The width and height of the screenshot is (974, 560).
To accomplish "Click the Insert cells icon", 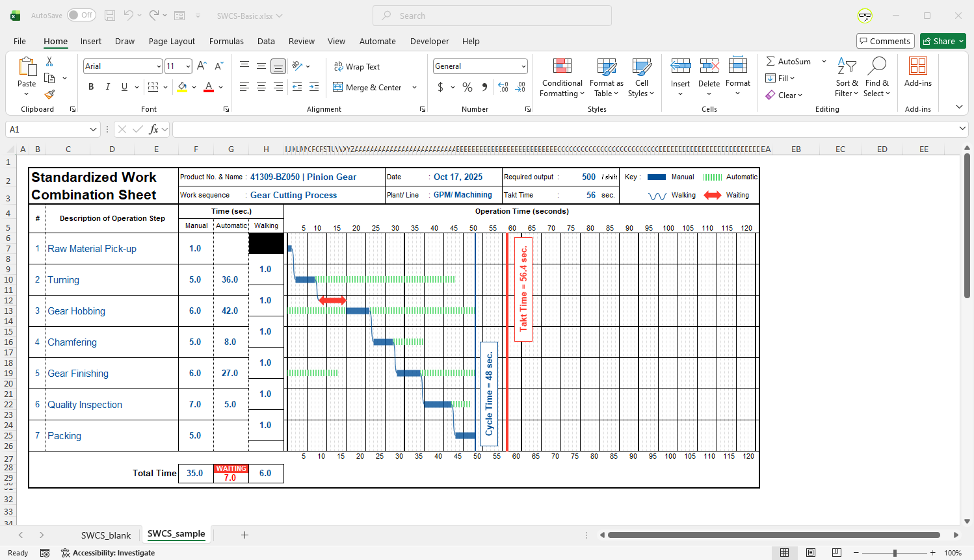I will pos(680,66).
